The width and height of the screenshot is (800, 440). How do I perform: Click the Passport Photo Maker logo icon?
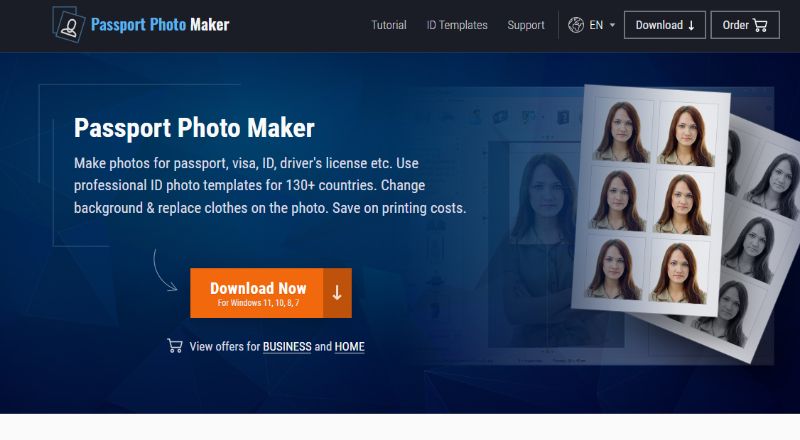click(68, 24)
